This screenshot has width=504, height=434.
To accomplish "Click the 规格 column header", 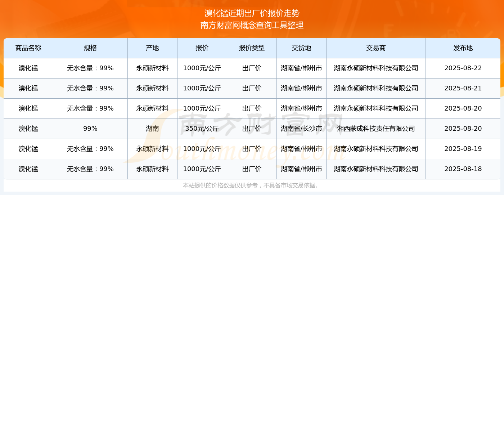I will tap(90, 48).
